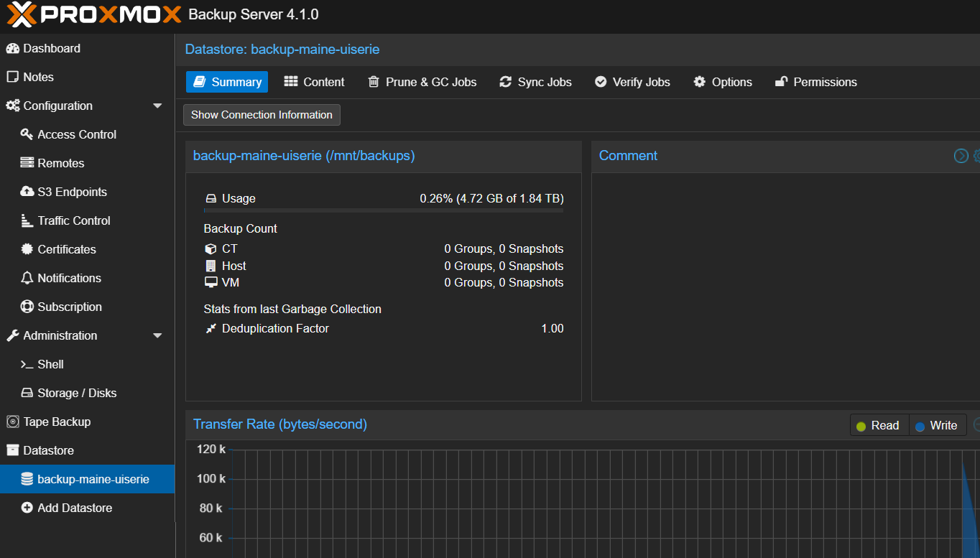The height and width of the screenshot is (558, 980).
Task: Click the CT container cube icon
Action: 211,249
